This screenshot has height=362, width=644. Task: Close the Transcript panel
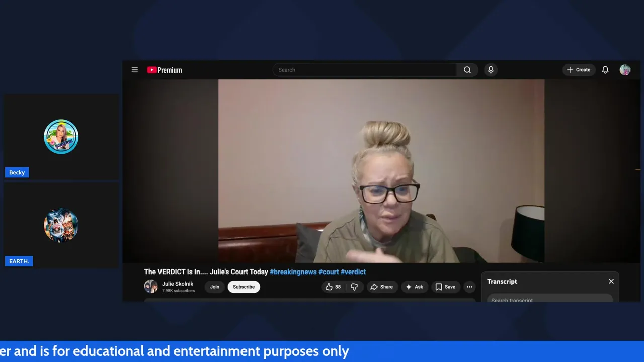[x=611, y=281]
